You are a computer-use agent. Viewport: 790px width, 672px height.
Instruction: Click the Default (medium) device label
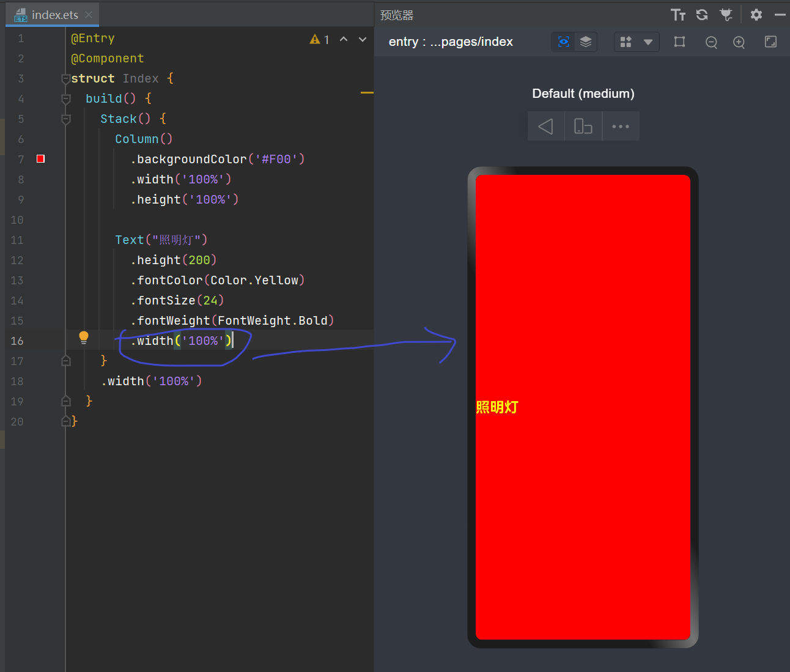[x=583, y=94]
